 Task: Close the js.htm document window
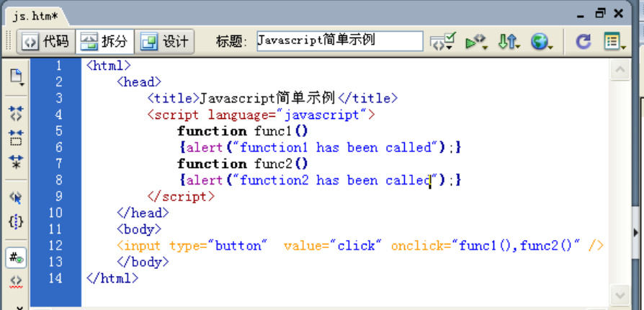pyautogui.click(x=619, y=14)
